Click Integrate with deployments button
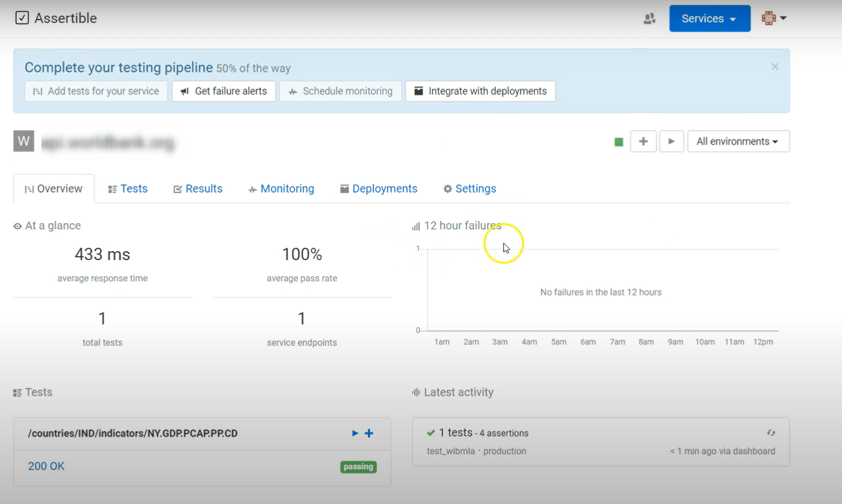This screenshot has width=842, height=504. tap(480, 91)
